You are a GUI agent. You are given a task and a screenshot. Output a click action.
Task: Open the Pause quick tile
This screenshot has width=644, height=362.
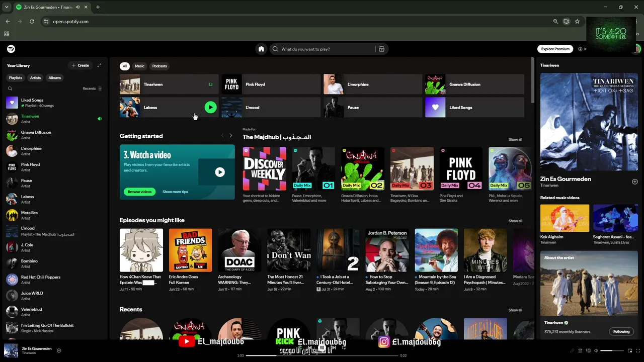373,108
